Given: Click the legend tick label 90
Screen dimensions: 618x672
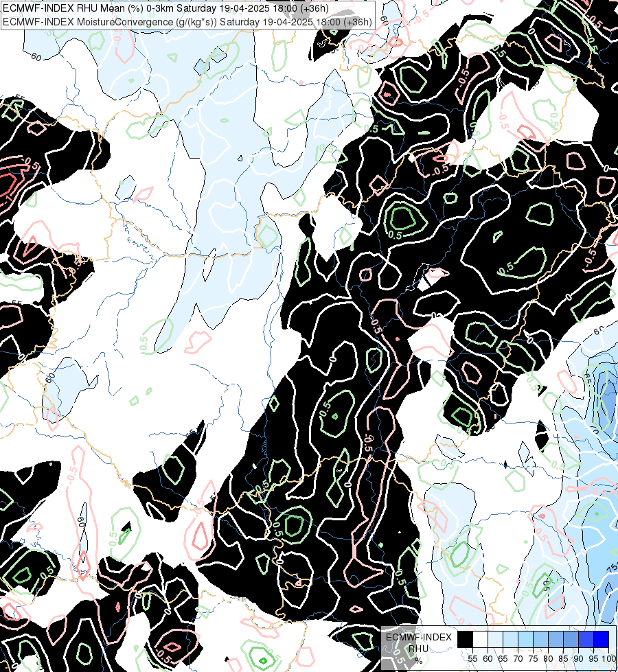Looking at the screenshot, I should [578, 659].
